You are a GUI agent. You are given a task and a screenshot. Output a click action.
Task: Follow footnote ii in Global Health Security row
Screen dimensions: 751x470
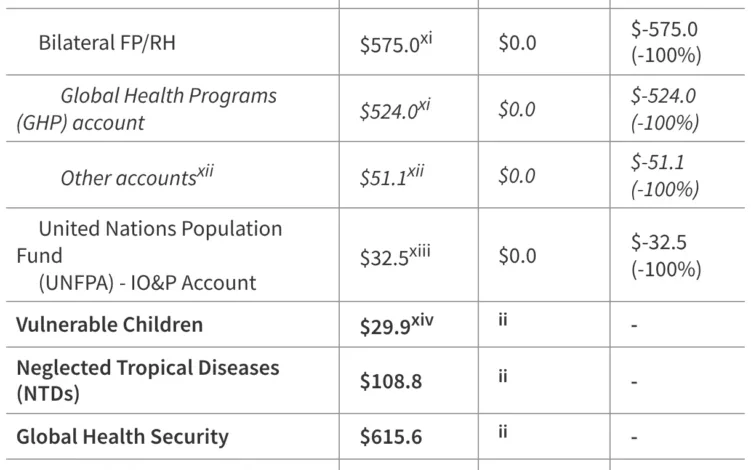coord(503,431)
